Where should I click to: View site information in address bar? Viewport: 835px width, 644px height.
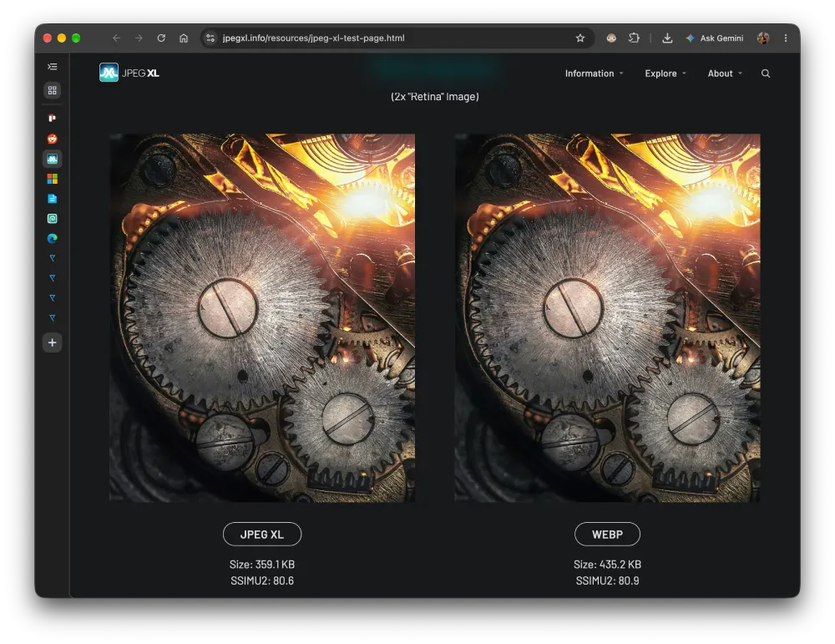pyautogui.click(x=210, y=38)
